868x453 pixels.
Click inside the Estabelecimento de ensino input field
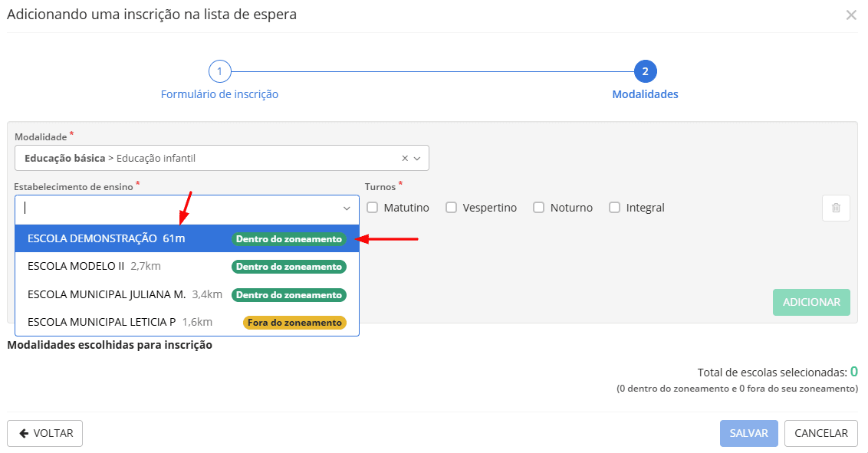coord(153,208)
